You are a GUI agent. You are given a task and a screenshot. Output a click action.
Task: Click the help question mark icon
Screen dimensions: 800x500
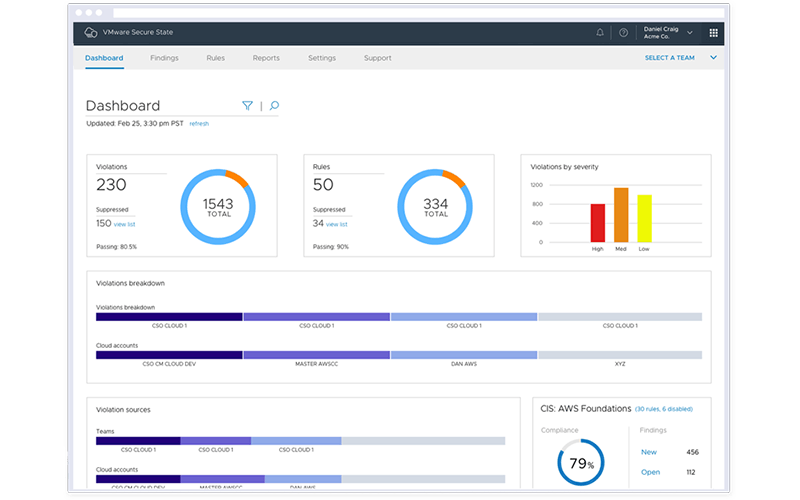click(624, 32)
